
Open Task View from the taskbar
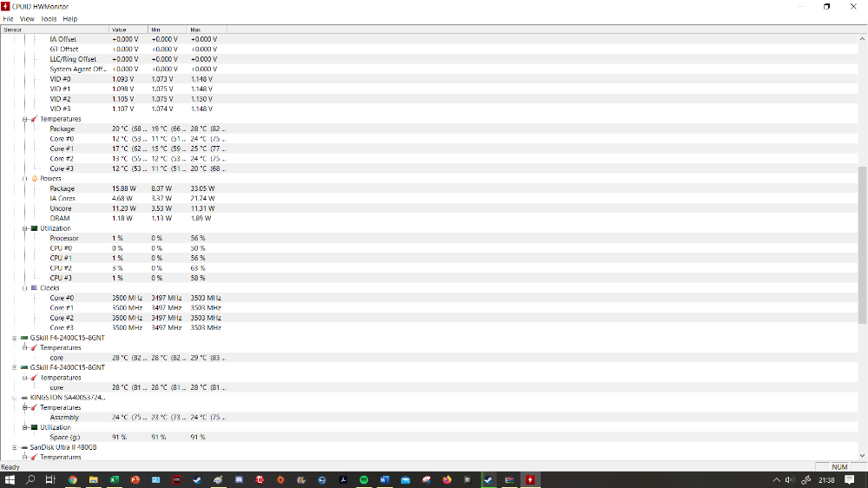point(50,480)
